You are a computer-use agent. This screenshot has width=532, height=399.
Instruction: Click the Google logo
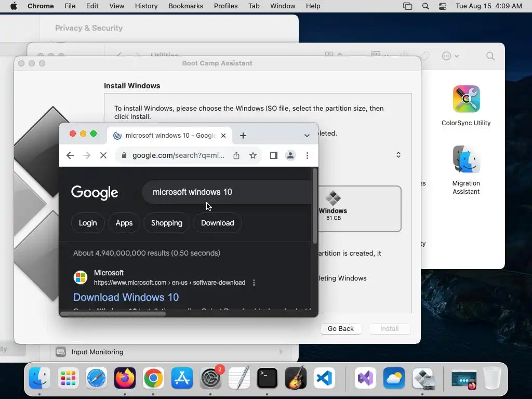point(95,192)
